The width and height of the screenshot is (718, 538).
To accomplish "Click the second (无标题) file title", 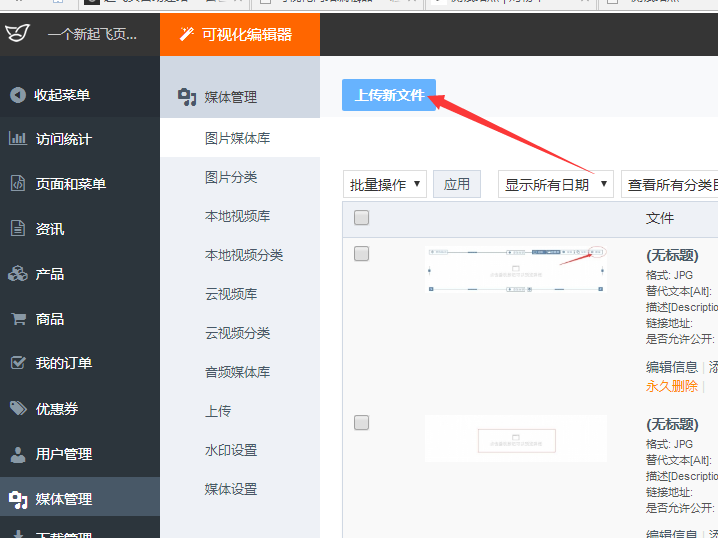I will pos(672,424).
